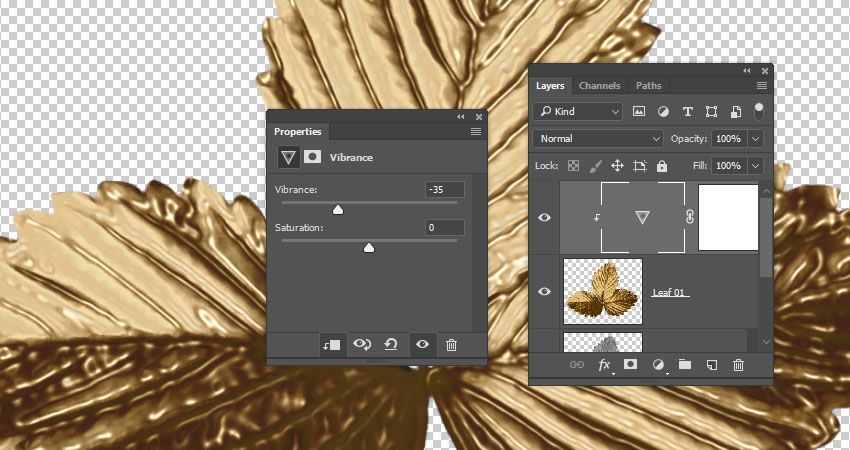Prevent auto-nesting into artboards lock
This screenshot has width=850, height=450.
640,166
